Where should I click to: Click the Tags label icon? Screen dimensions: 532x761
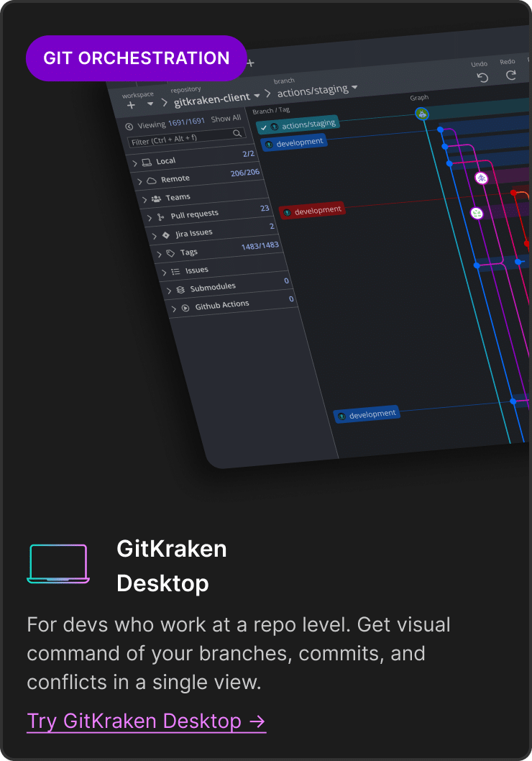coord(170,253)
